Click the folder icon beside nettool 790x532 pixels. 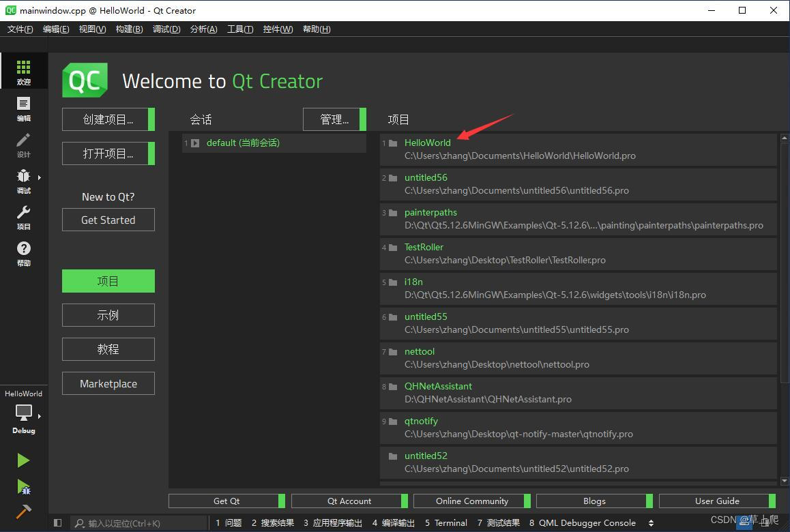[393, 352]
